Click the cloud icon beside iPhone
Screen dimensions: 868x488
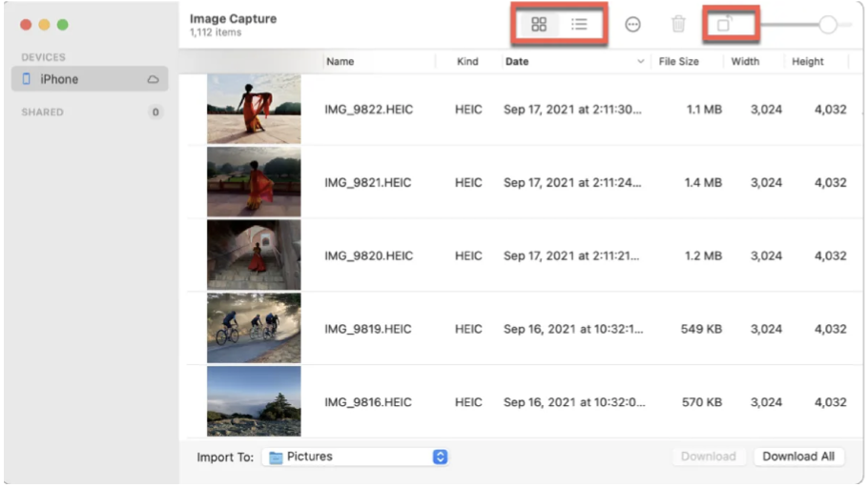click(153, 80)
